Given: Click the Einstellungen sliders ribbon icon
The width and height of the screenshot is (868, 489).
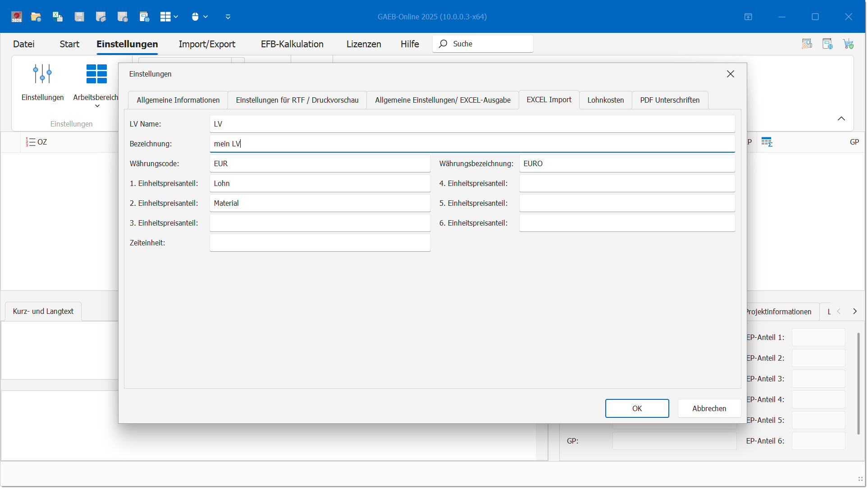Looking at the screenshot, I should click(x=42, y=74).
